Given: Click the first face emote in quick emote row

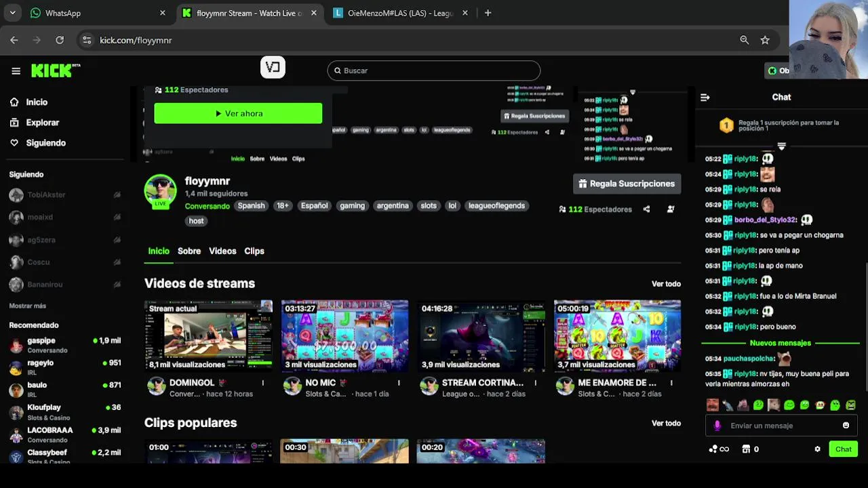Looking at the screenshot, I should (712, 405).
